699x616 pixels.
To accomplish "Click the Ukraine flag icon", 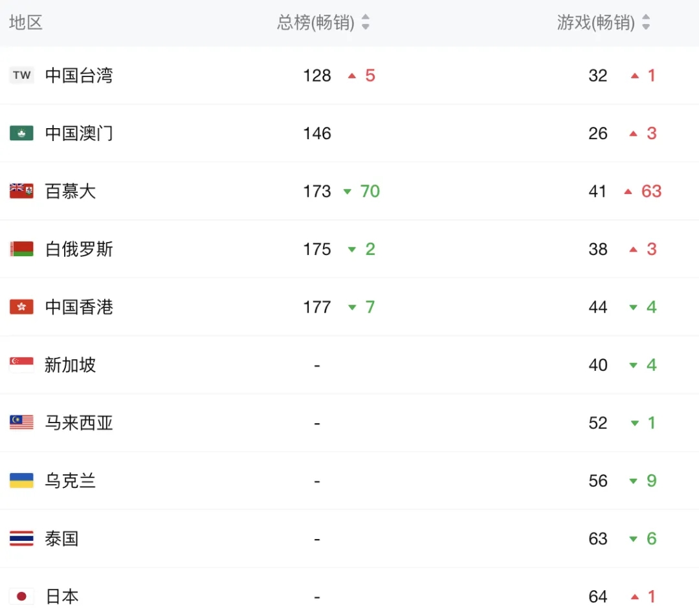I will click(21, 481).
